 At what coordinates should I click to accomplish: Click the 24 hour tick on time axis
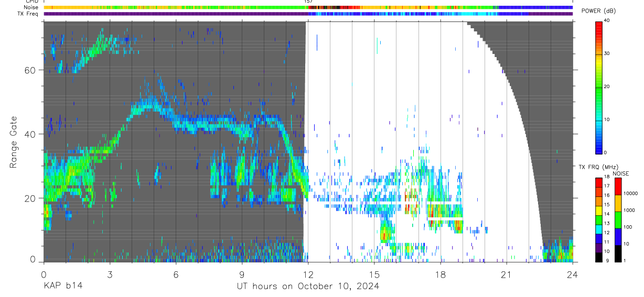(573, 274)
